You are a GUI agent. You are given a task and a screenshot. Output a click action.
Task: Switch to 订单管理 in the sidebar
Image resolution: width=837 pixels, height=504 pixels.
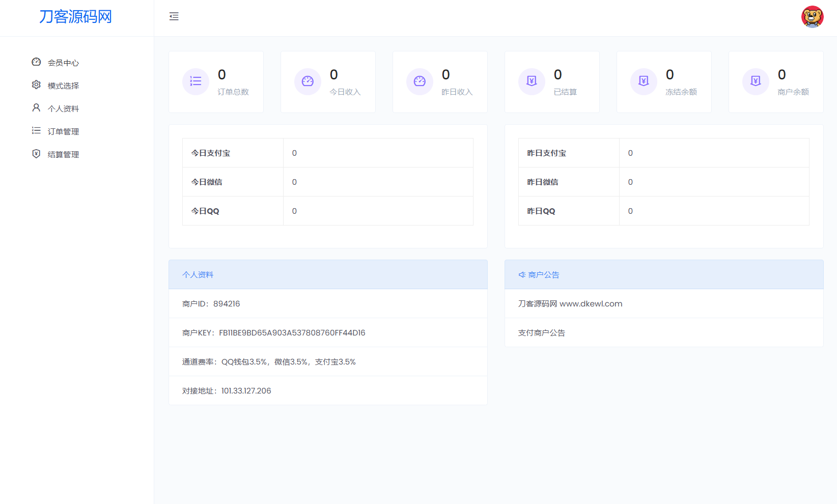pos(63,131)
